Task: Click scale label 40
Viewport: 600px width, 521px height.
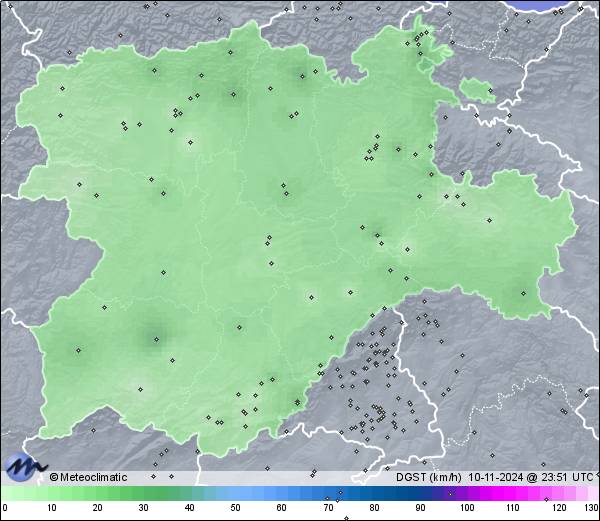Action: click(189, 508)
